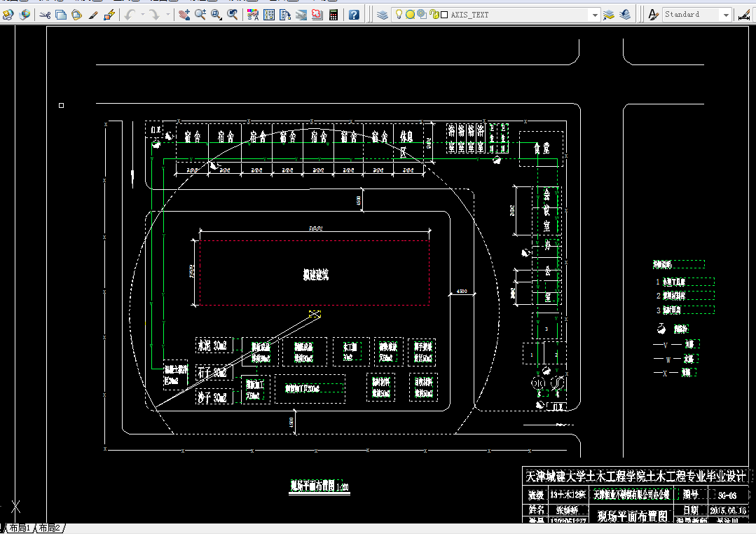Click the 3D DWF publish icon
The width and height of the screenshot is (756, 534).
(8, 15)
